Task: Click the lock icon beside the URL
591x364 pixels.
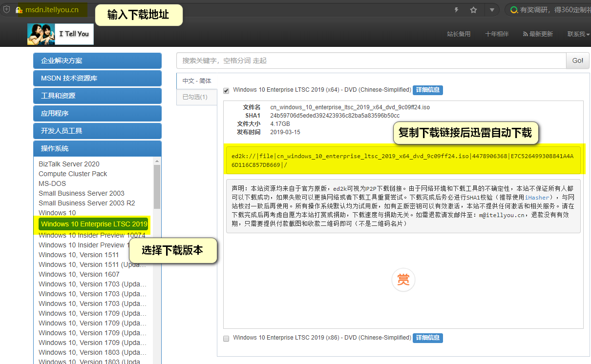Action: point(19,10)
